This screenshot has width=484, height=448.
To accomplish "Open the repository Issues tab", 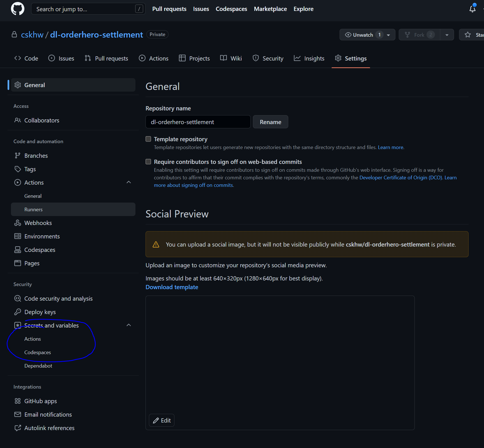I will (61, 58).
